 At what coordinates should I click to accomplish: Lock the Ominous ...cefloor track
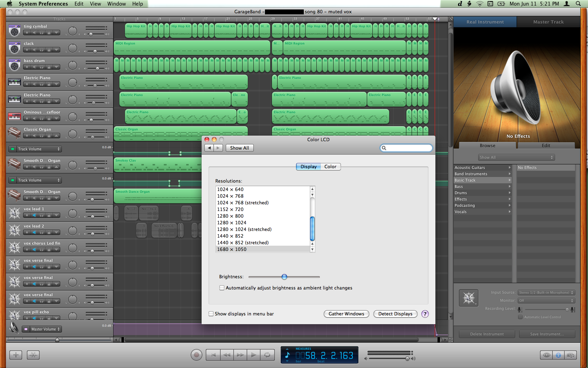pyautogui.click(x=49, y=118)
